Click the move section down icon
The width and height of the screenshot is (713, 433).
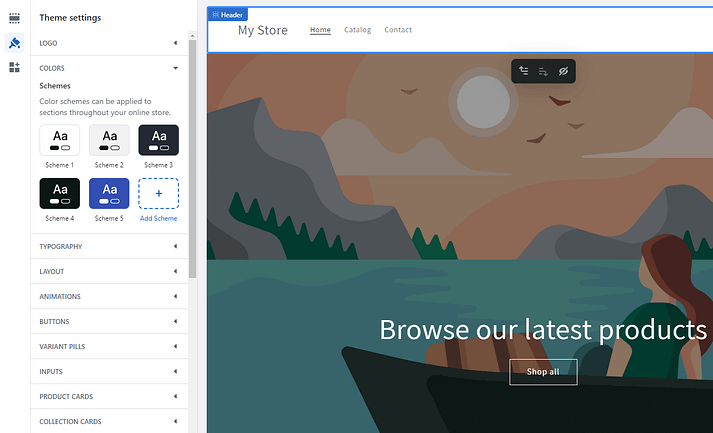click(x=543, y=72)
